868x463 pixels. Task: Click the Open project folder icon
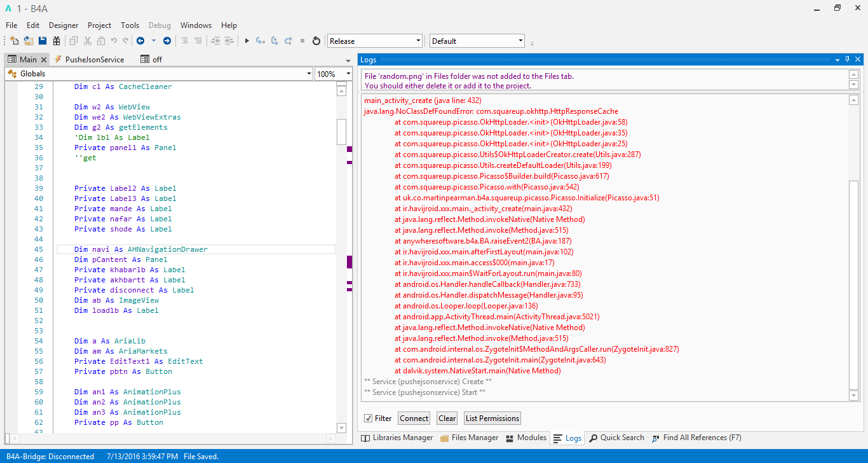[x=29, y=41]
